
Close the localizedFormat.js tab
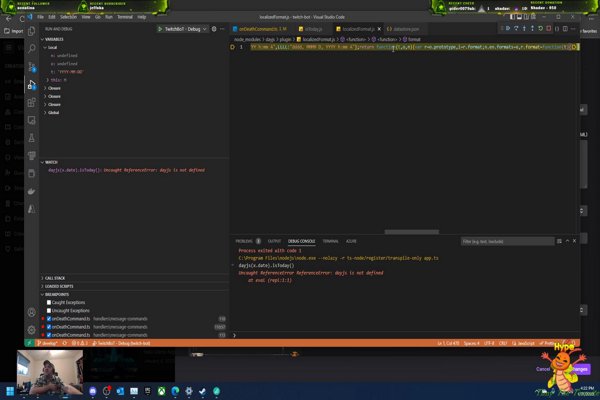click(x=379, y=29)
